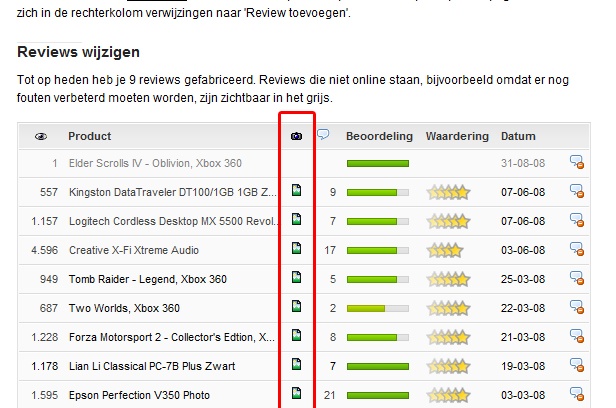The width and height of the screenshot is (616, 408).
Task: Click edit review icon for Elder Scrolls IV
Action: pyautogui.click(x=577, y=162)
